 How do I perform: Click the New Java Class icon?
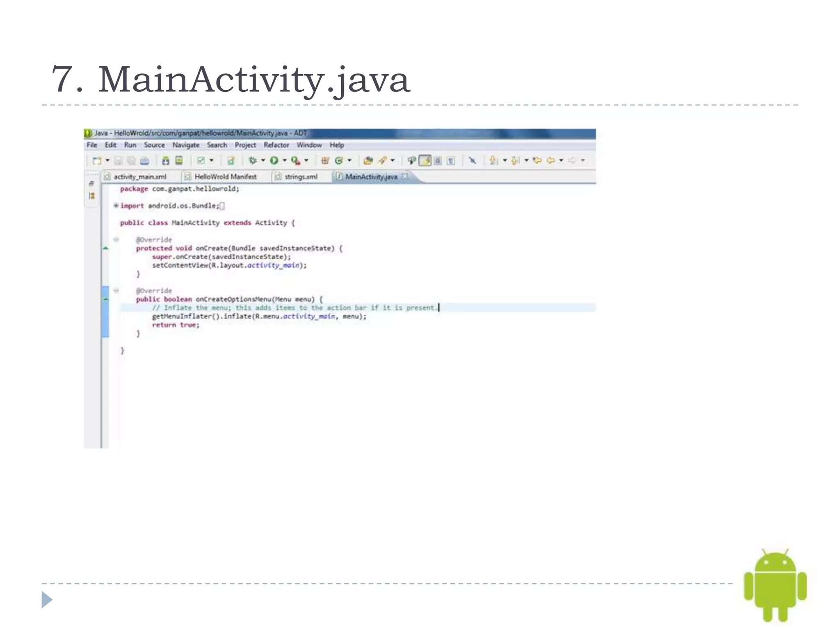coord(339,160)
